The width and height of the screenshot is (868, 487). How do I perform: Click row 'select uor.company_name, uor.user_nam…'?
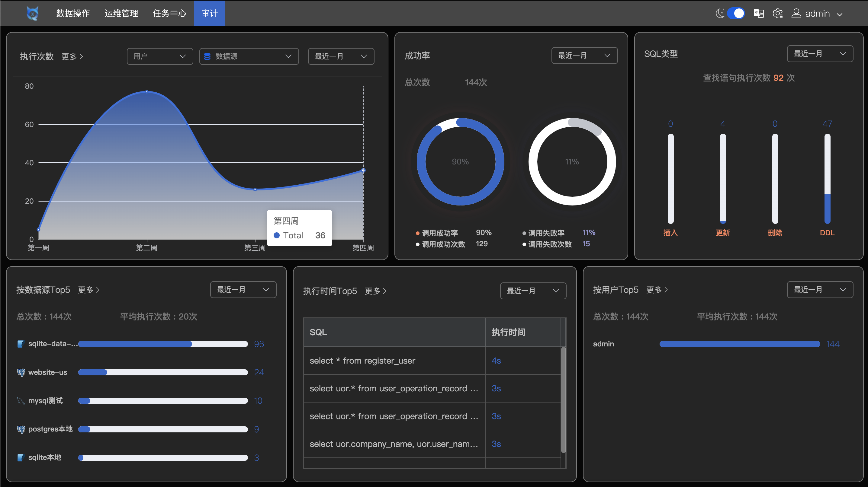pos(432,444)
